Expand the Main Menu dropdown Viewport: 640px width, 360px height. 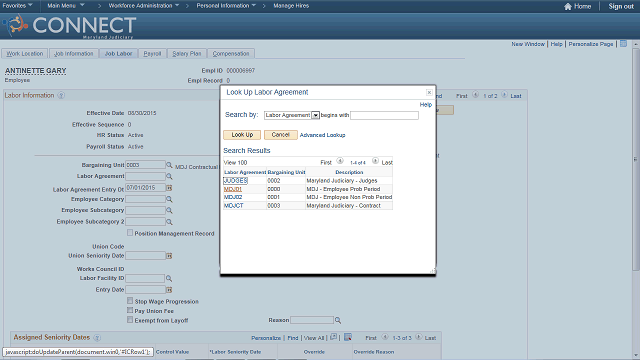click(x=66, y=6)
